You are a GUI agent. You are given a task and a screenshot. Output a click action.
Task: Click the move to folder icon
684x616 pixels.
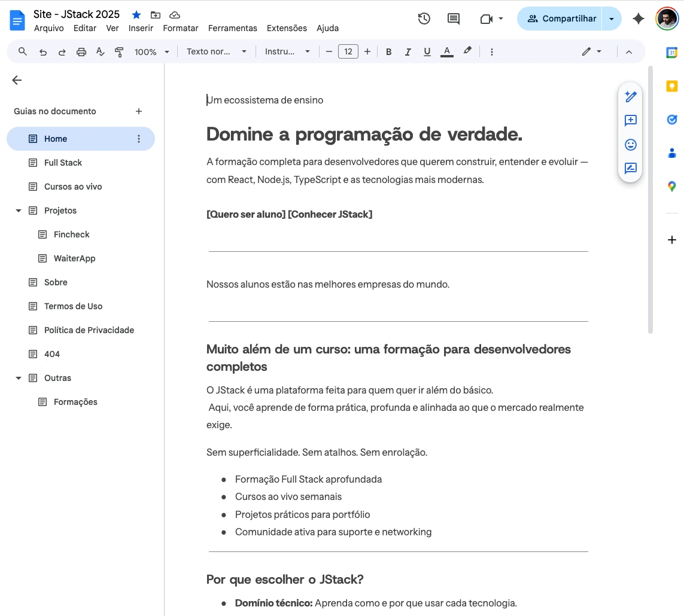pyautogui.click(x=156, y=15)
